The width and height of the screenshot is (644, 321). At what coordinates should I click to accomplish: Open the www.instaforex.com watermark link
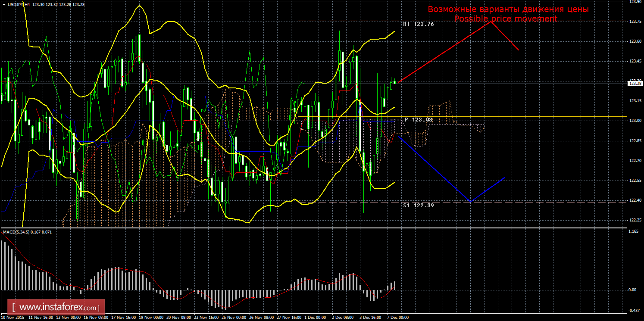[59, 308]
